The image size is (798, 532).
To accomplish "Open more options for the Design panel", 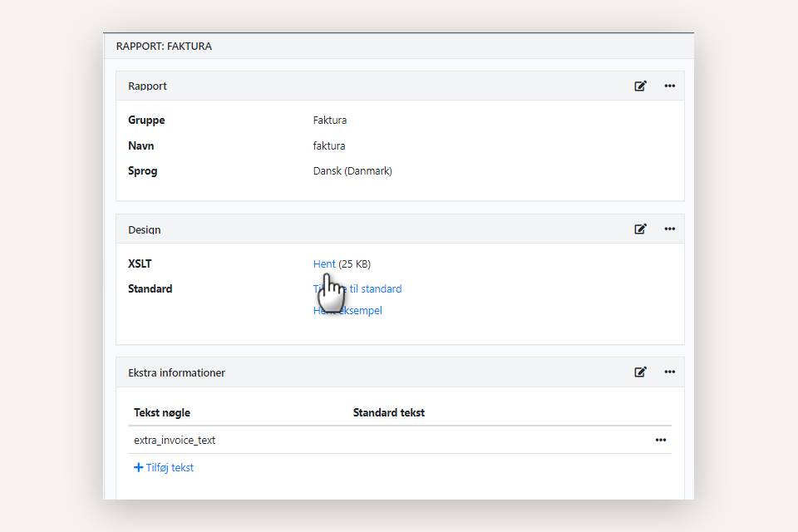I will (669, 229).
